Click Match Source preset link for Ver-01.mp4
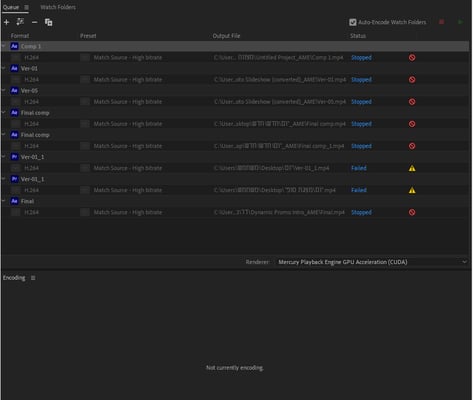The image size is (473, 400). [x=128, y=80]
